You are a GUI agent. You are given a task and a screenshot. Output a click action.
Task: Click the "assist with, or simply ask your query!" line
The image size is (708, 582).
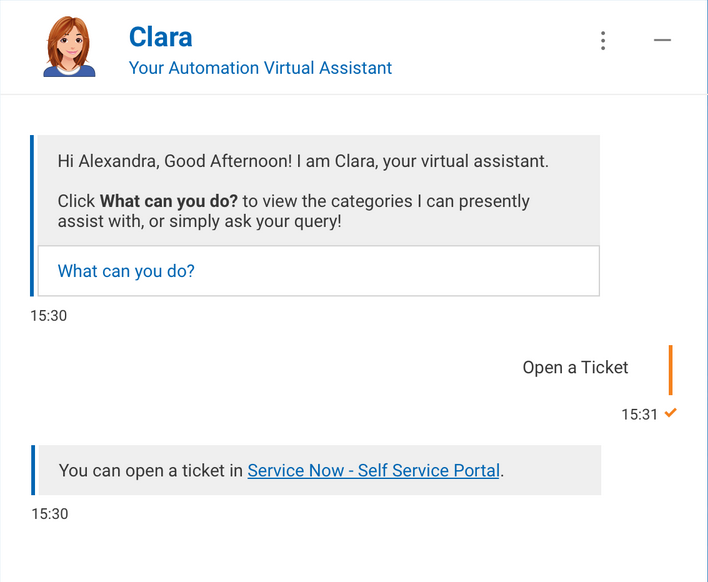pos(199,221)
